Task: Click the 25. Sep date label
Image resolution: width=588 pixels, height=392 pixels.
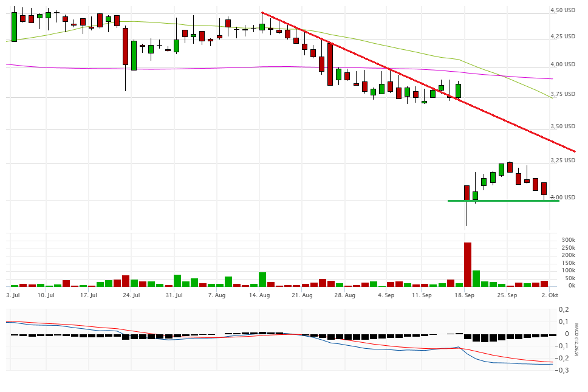Action: click(507, 295)
